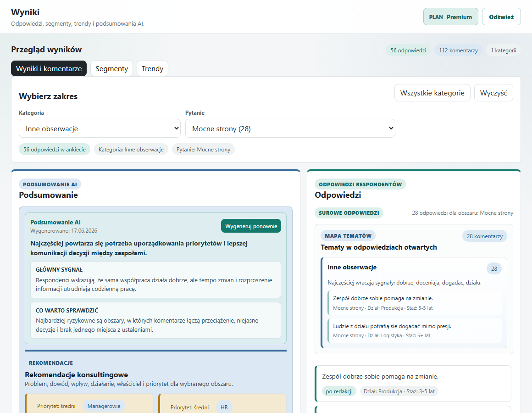Open the Pytanie dropdown Mocne strony (28)
Image resolution: width=532 pixels, height=413 pixels.
(x=290, y=128)
